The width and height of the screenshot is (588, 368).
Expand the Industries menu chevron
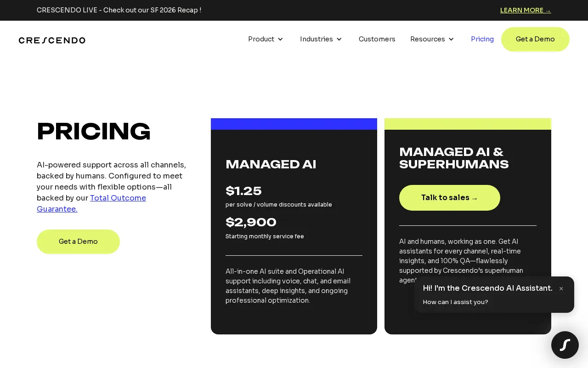(x=339, y=39)
